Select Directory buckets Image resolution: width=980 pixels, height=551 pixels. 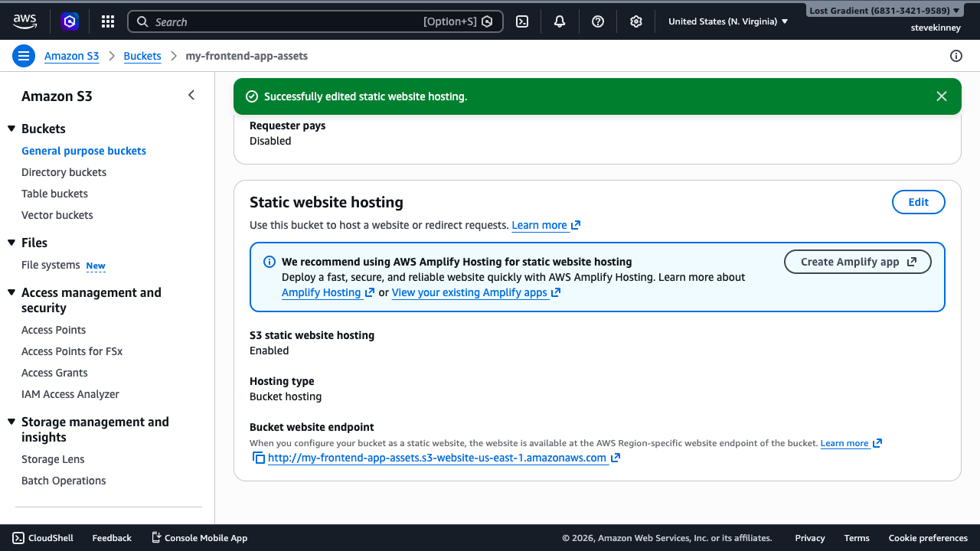64,172
